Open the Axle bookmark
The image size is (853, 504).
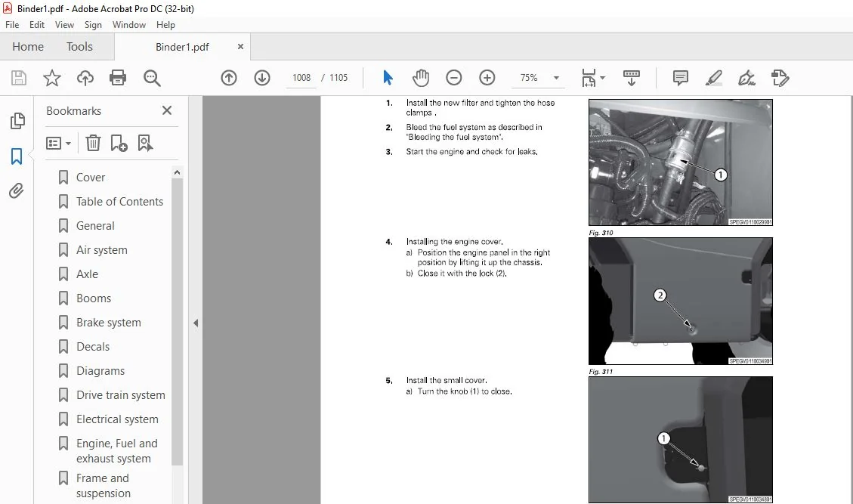point(87,274)
